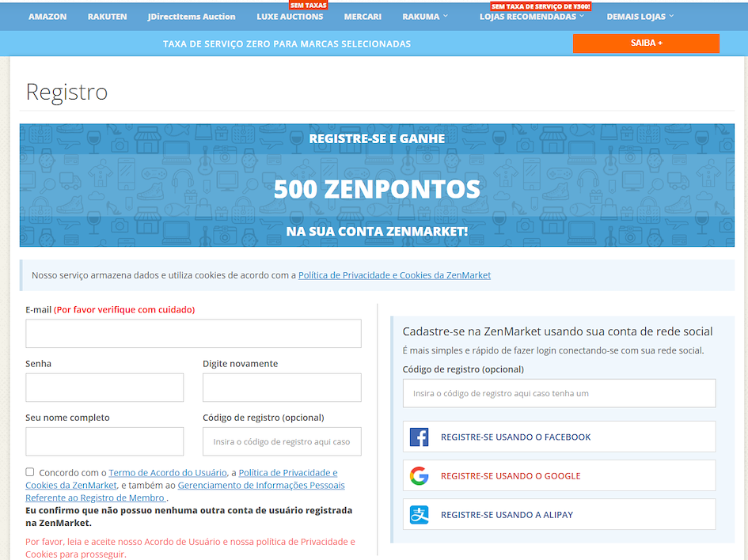Click the Seu nome completo field

point(104,441)
